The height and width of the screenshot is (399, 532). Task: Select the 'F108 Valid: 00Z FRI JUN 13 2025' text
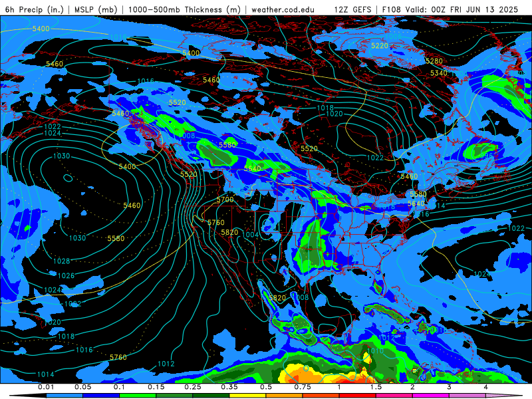pyautogui.click(x=450, y=9)
